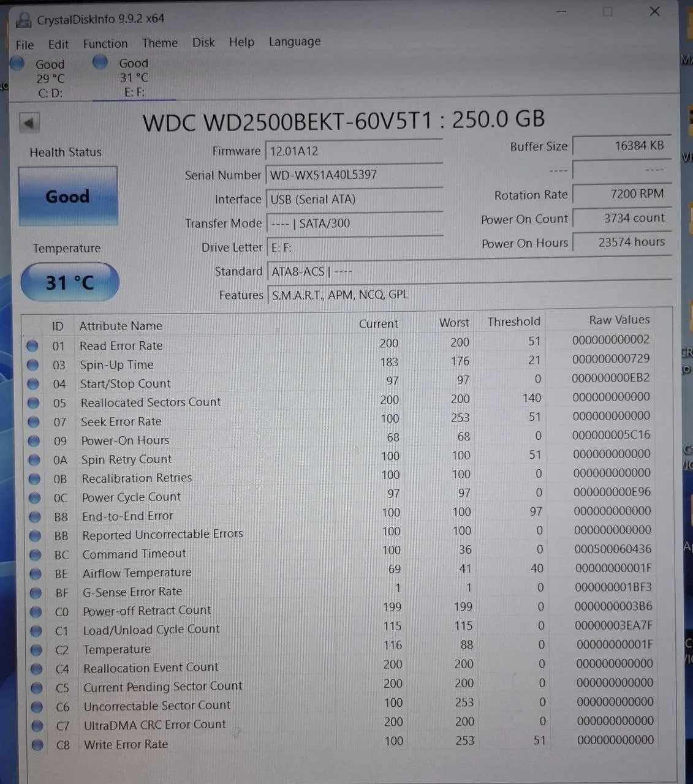Click status dot of Command Timeout

tap(36, 555)
